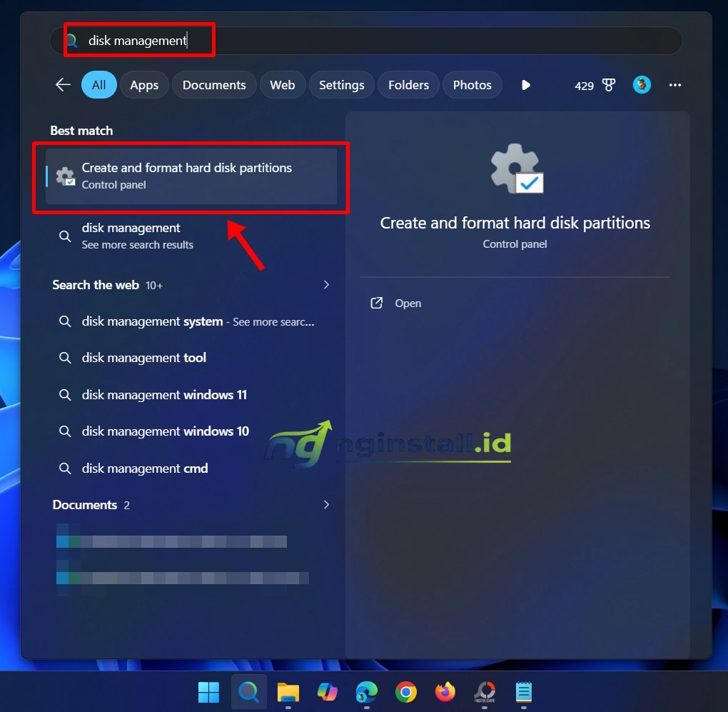728x712 pixels.
Task: Search web for disk management cmd
Action: 191,468
